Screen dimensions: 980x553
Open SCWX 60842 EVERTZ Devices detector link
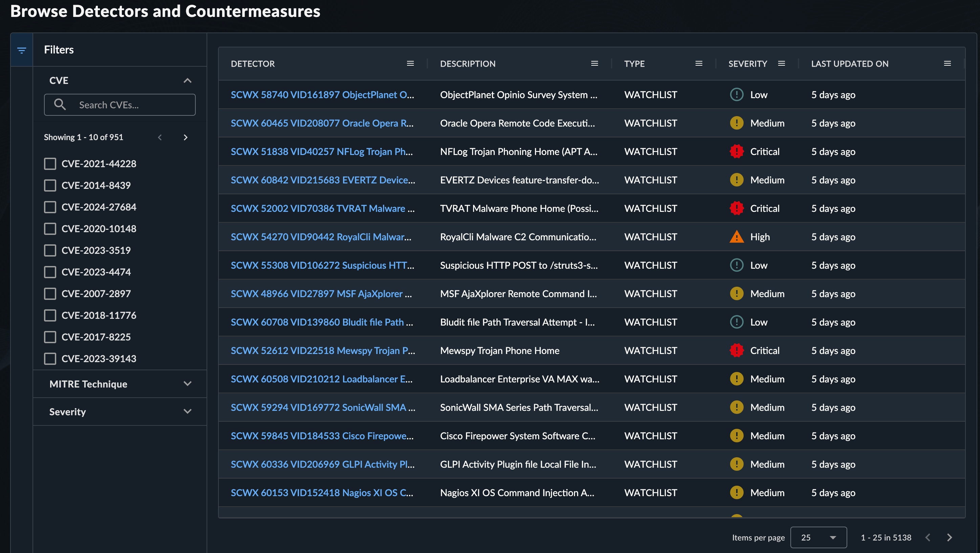tap(323, 180)
